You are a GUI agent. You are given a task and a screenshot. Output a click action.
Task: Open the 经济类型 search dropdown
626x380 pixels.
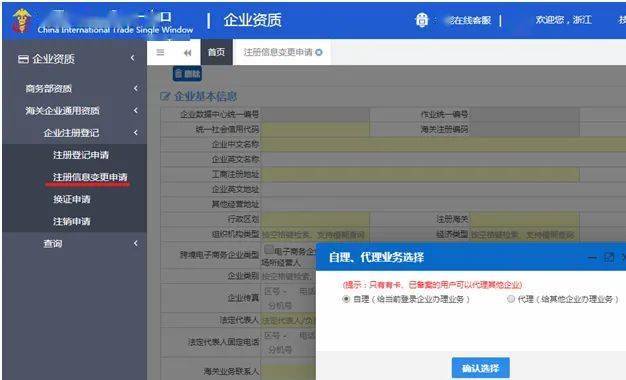[x=524, y=234]
